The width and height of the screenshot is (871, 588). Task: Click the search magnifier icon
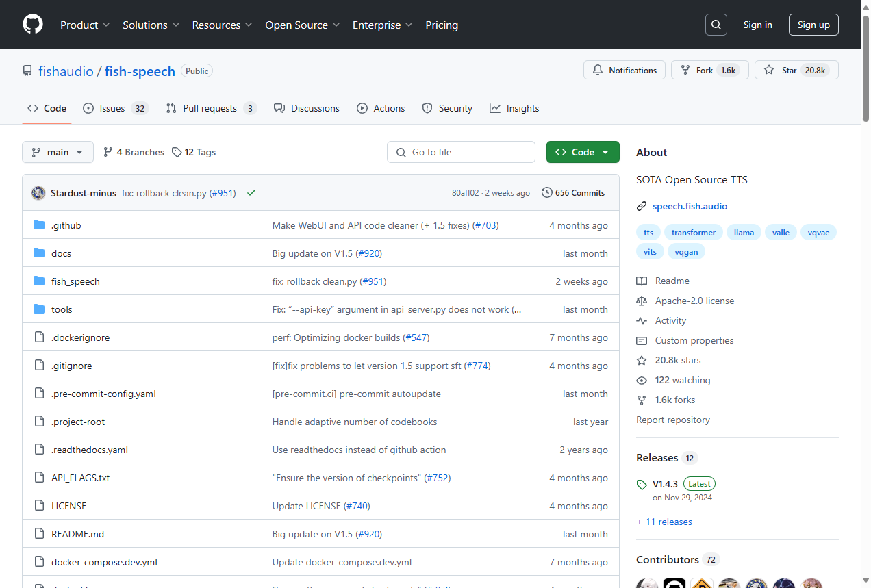(x=716, y=25)
